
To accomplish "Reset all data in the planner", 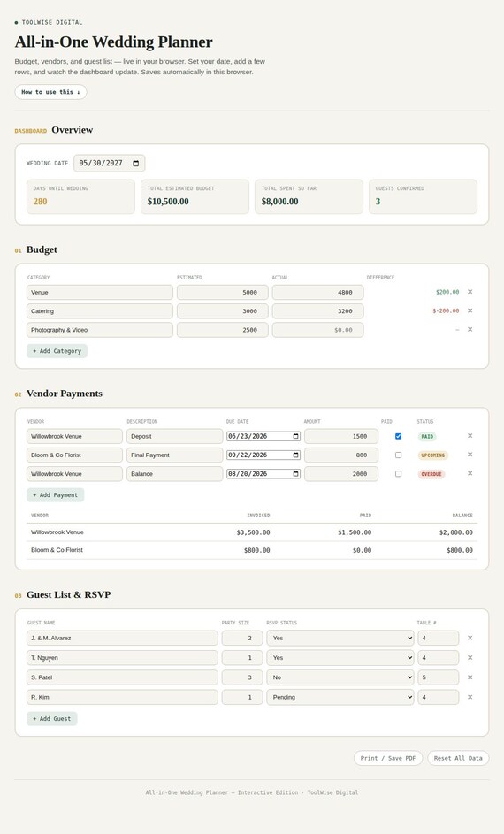I will [x=458, y=758].
